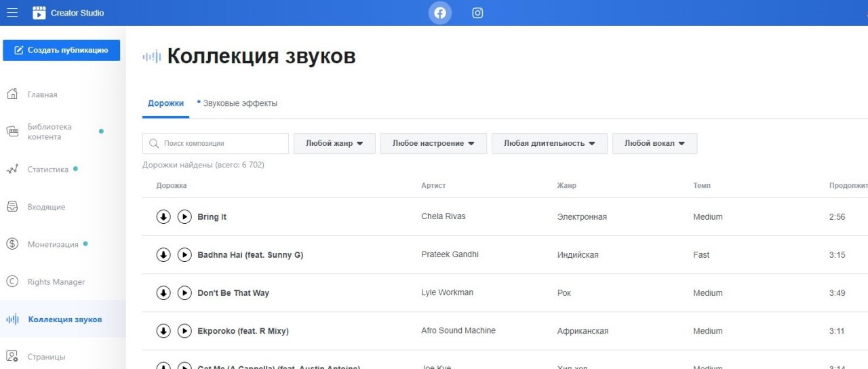
Task: Click the 2:56 duration value
Action: (x=837, y=217)
